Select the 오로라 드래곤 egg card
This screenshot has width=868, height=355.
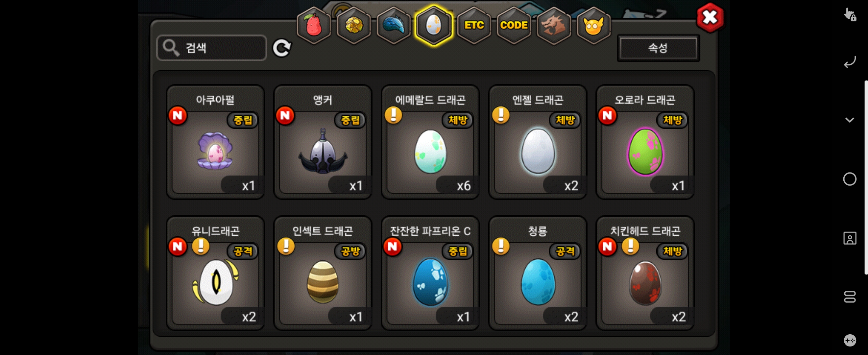point(645,142)
